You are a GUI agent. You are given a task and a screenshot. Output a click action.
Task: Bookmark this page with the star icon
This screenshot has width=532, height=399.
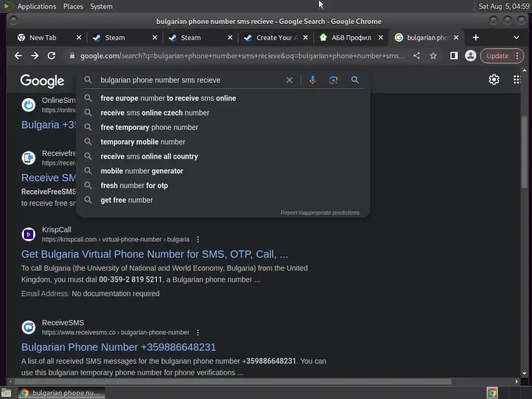(433, 56)
